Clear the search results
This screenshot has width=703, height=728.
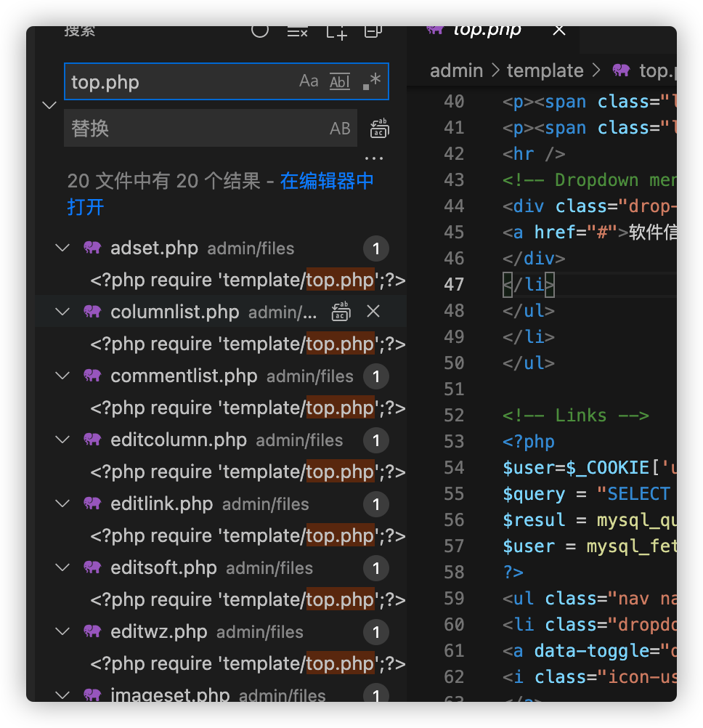298,31
